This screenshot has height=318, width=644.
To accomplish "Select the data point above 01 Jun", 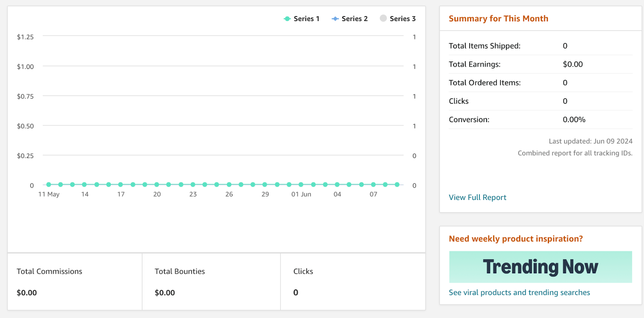I will (301, 185).
